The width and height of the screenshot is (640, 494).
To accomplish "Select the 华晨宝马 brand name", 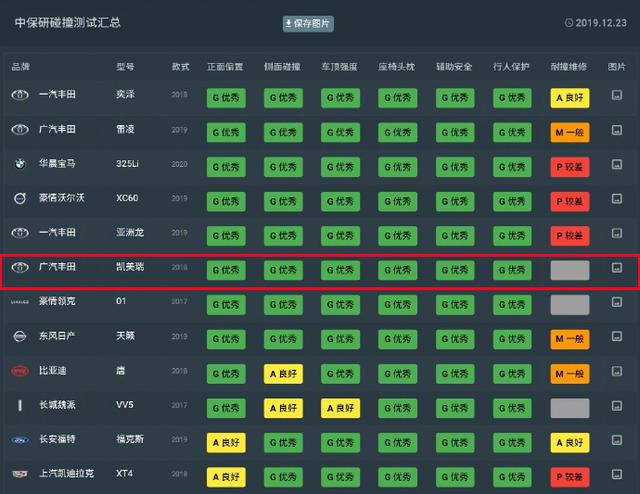I will pos(57,164).
